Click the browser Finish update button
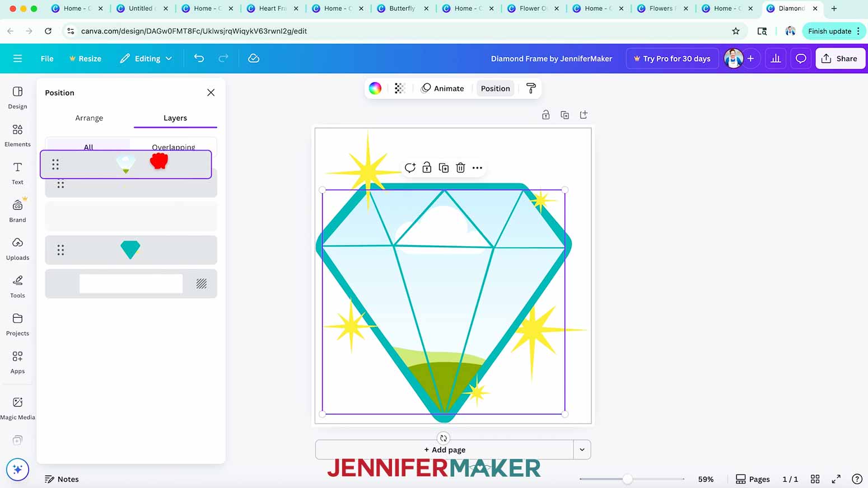 click(834, 31)
